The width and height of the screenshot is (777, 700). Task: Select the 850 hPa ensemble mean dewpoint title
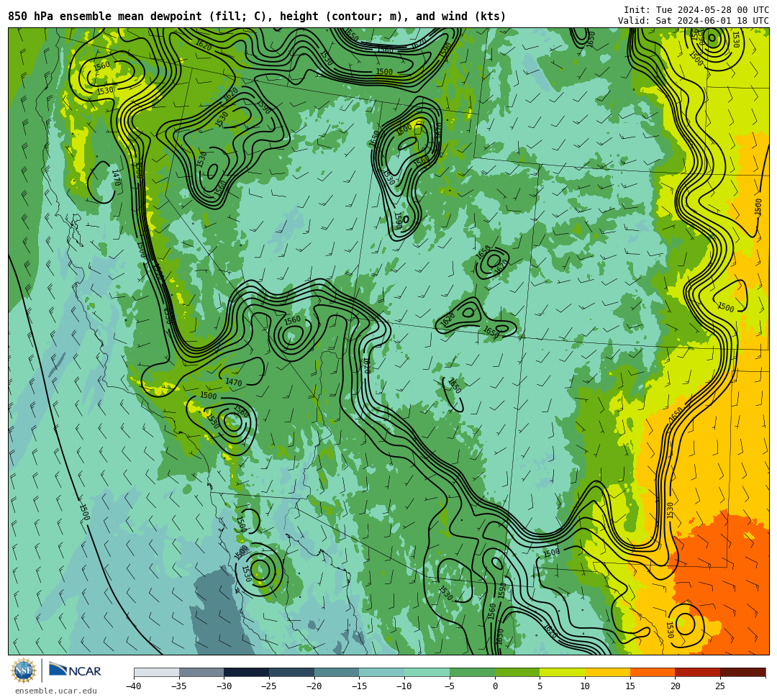(257, 17)
